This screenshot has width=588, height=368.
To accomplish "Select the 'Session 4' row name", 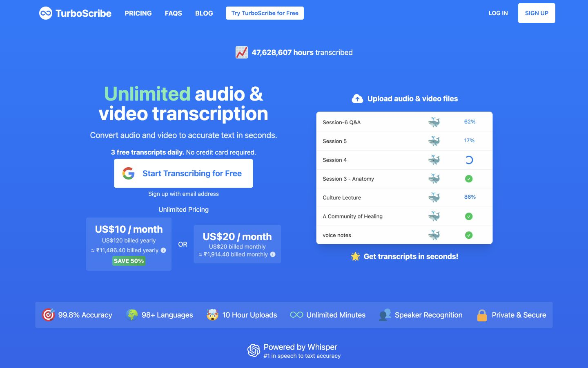I will point(335,160).
